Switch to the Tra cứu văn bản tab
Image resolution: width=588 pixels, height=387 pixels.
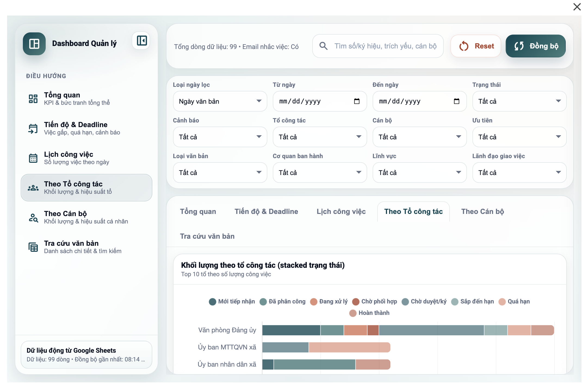point(207,236)
